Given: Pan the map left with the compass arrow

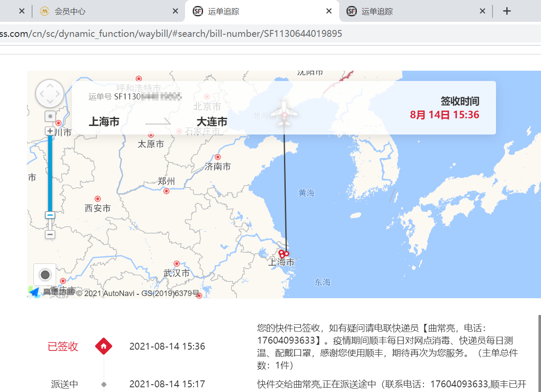Looking at the screenshot, I should (x=42, y=93).
